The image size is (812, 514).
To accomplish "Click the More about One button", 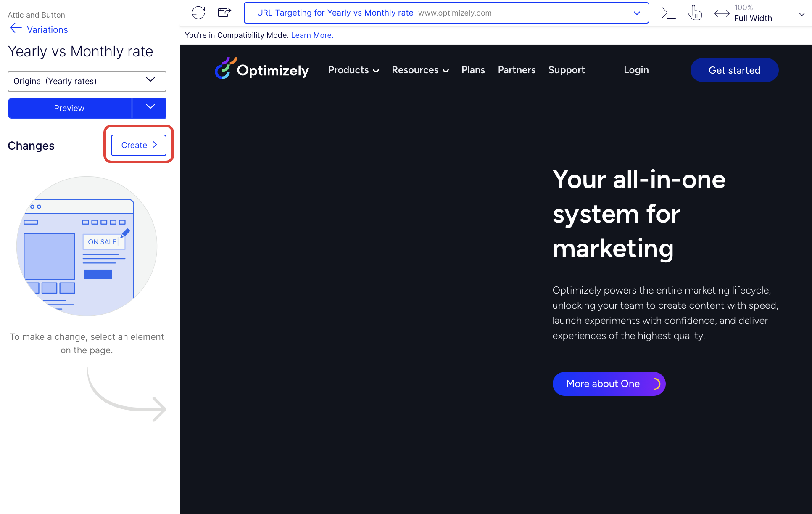I will coord(608,384).
